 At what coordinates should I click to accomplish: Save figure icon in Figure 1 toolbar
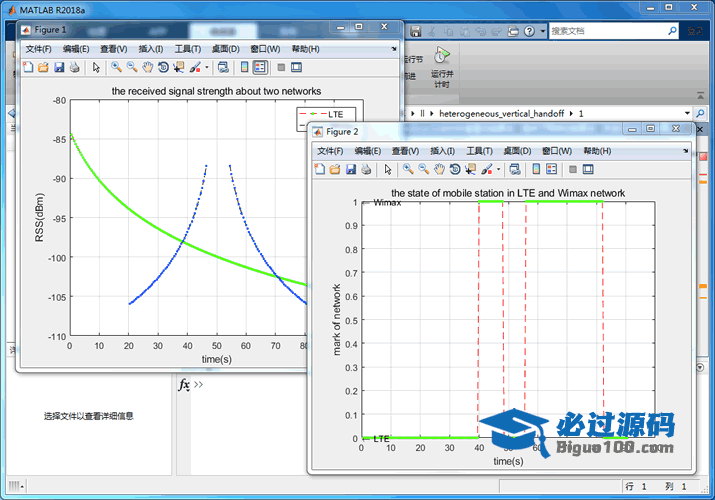point(59,67)
